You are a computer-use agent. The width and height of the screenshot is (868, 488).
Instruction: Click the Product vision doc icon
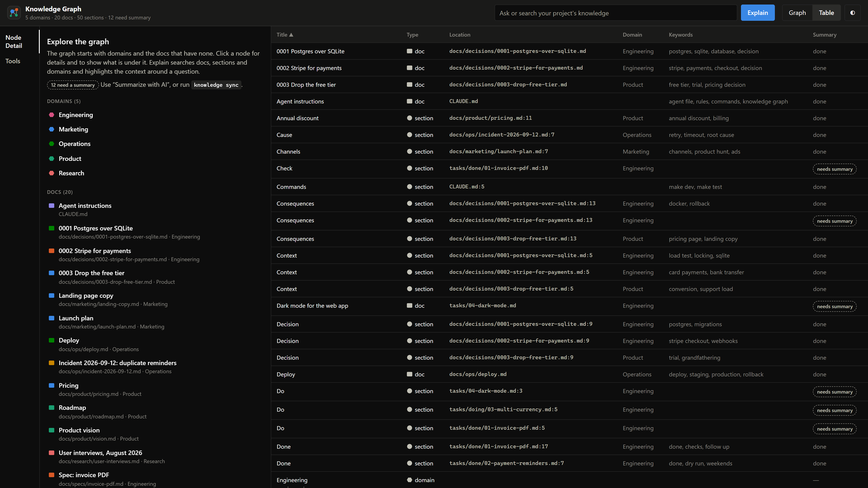(x=52, y=430)
